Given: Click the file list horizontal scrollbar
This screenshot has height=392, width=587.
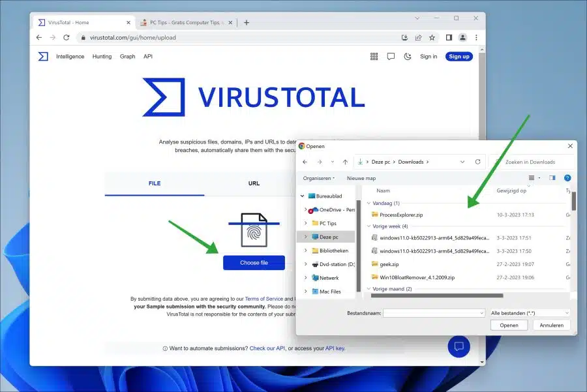Looking at the screenshot, I should pyautogui.click(x=437, y=295).
